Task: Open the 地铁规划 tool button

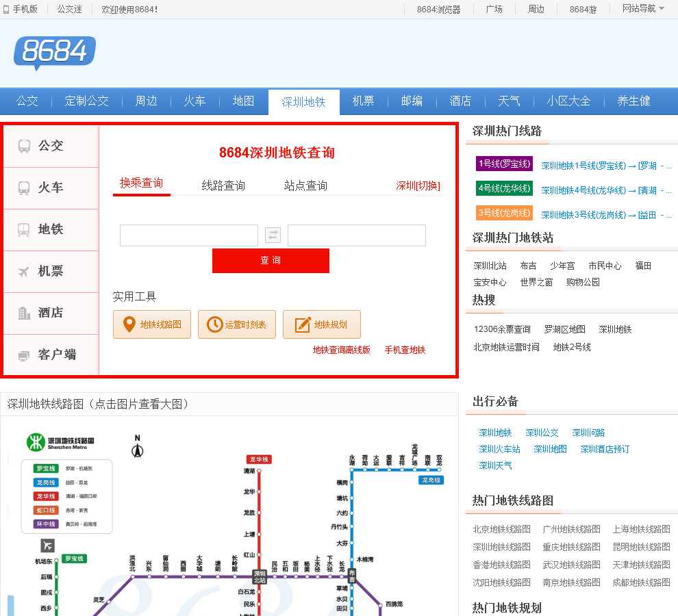Action: tap(322, 324)
